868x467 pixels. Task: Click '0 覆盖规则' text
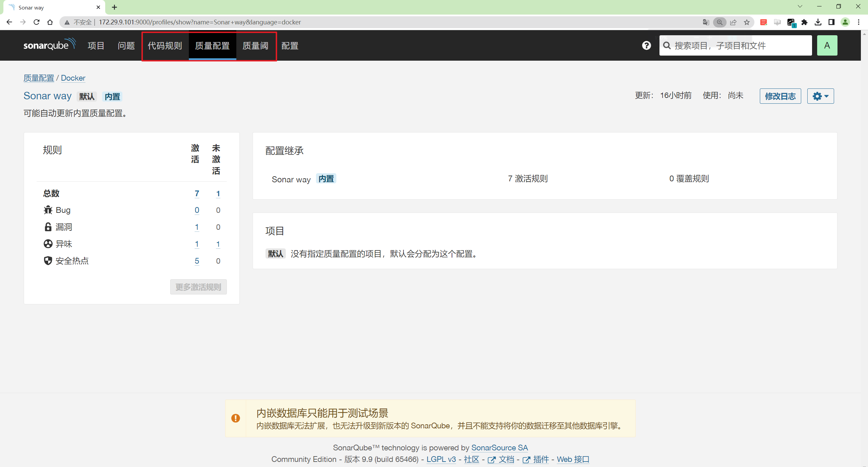[689, 179]
